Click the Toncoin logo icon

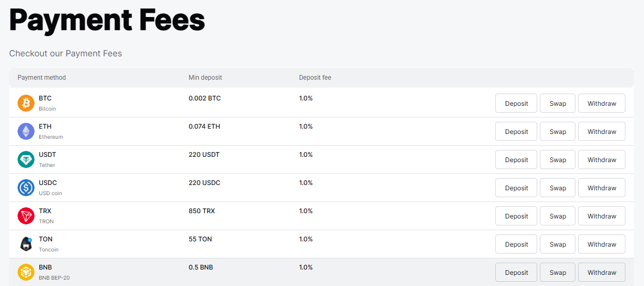click(26, 244)
